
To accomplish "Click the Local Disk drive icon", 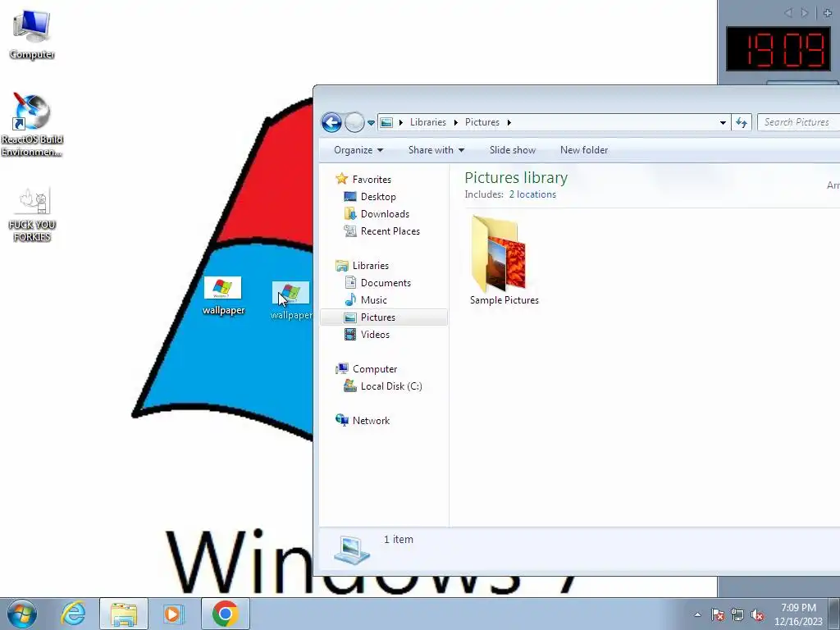I will (x=349, y=386).
